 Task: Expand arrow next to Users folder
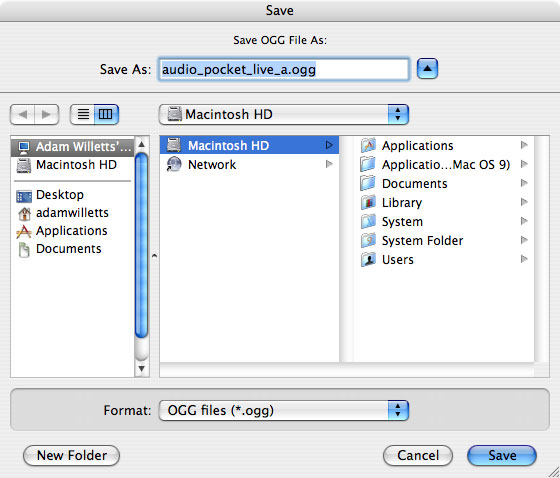pos(524,259)
